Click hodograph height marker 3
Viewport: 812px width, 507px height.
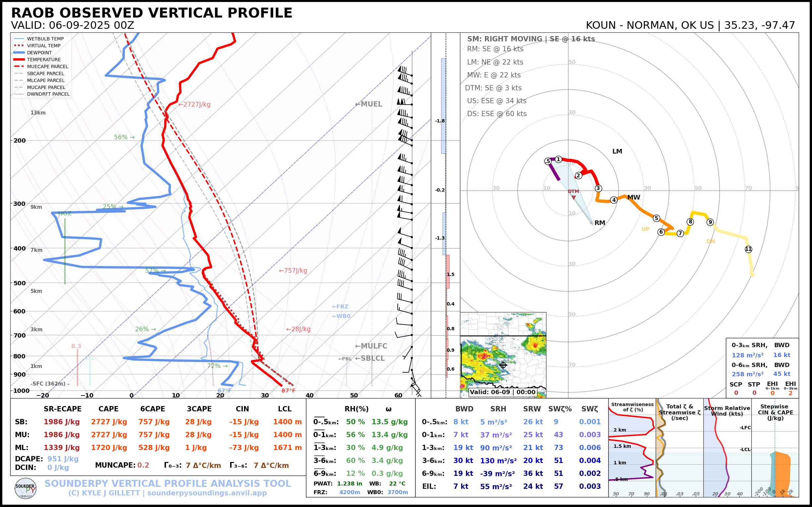(x=598, y=188)
